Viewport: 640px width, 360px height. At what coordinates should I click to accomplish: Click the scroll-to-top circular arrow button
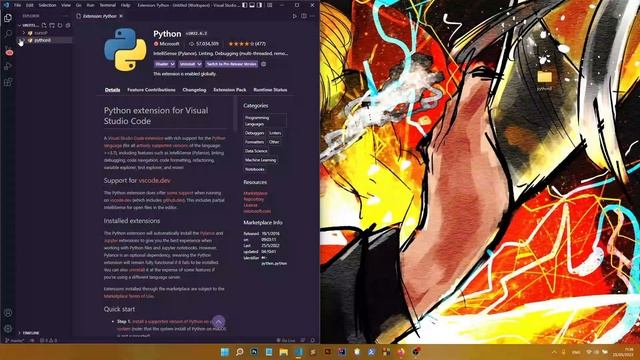pyautogui.click(x=218, y=322)
